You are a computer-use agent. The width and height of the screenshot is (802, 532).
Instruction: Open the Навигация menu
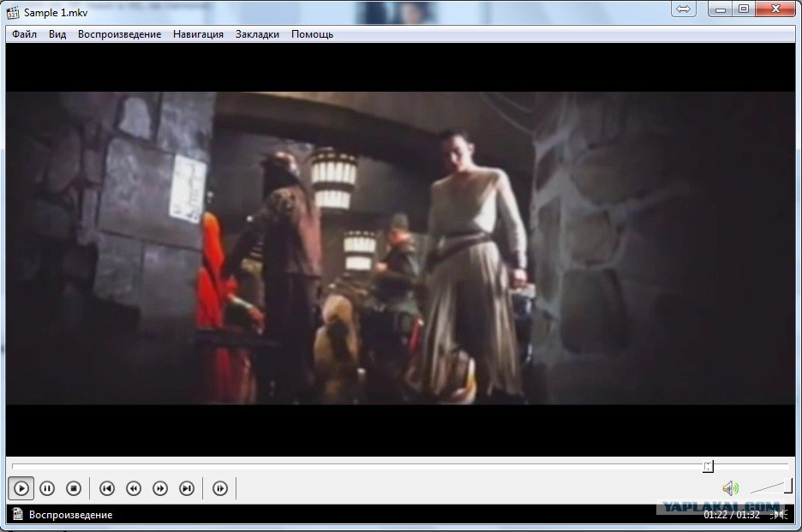point(198,34)
